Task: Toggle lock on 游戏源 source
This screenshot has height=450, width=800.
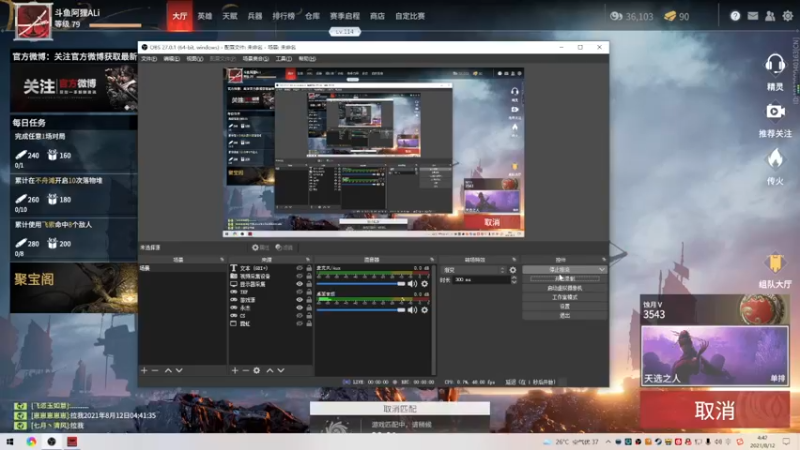Action: [x=309, y=299]
